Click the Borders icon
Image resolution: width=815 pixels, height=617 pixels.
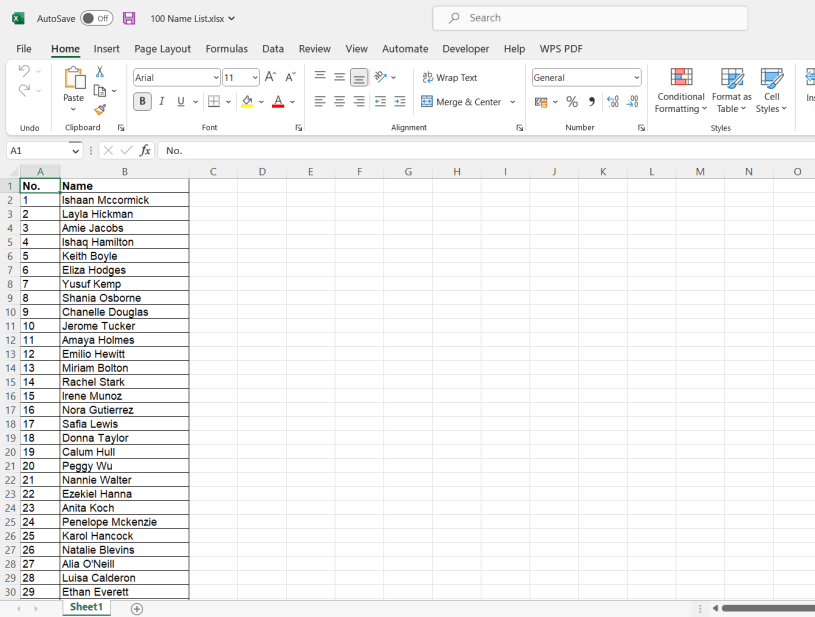(x=214, y=101)
